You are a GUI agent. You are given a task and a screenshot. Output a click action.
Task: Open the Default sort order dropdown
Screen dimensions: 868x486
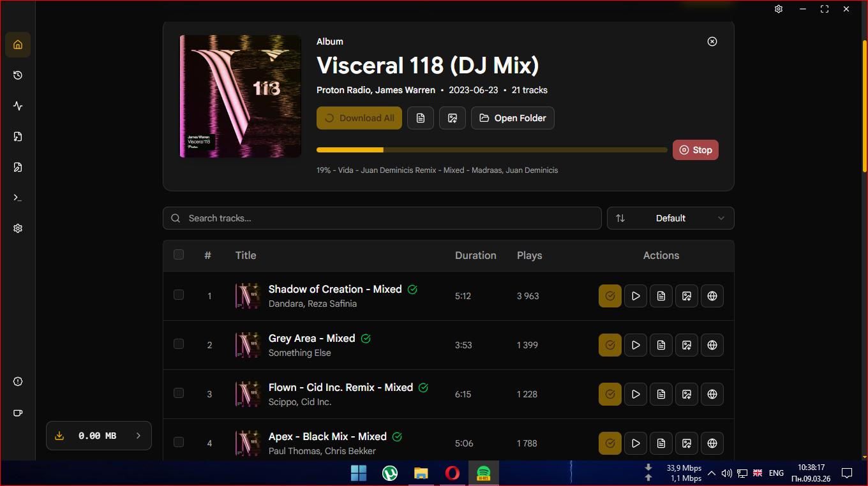[670, 218]
